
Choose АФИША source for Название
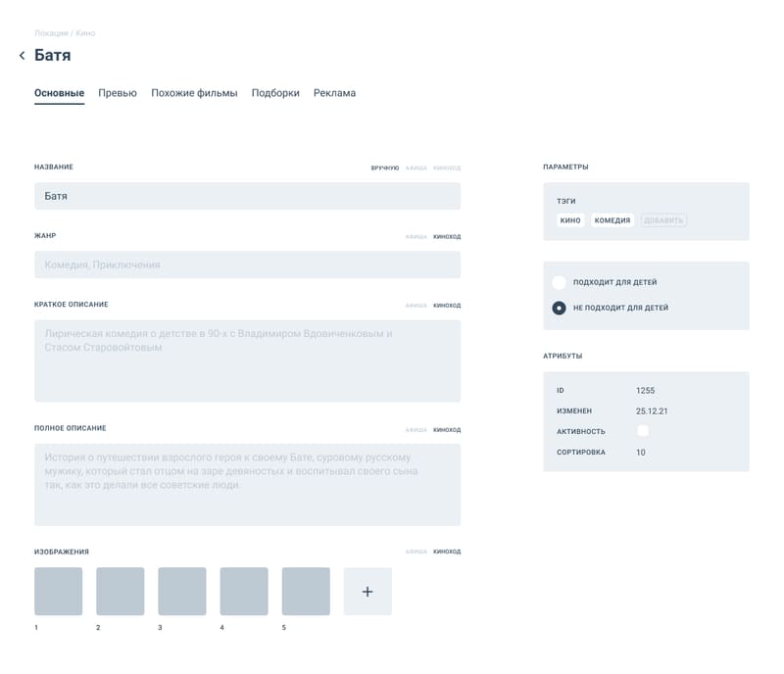[416, 168]
